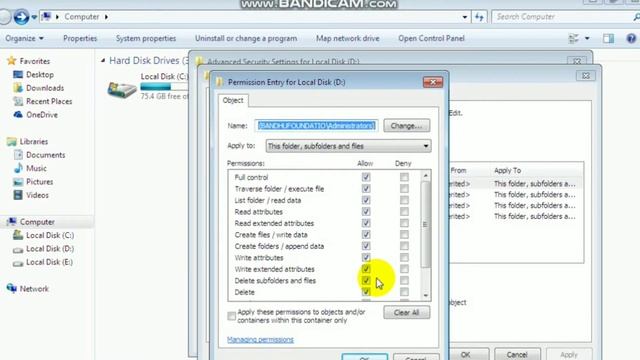Click Uninstall or change a program
This screenshot has width=640, height=360.
[x=246, y=38]
